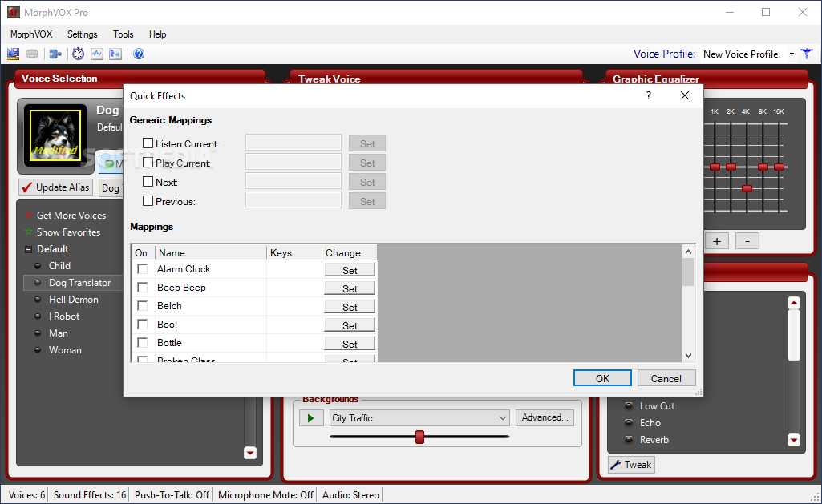822x504 pixels.
Task: Turn on the Alarm Clock checkbox
Action: point(142,268)
